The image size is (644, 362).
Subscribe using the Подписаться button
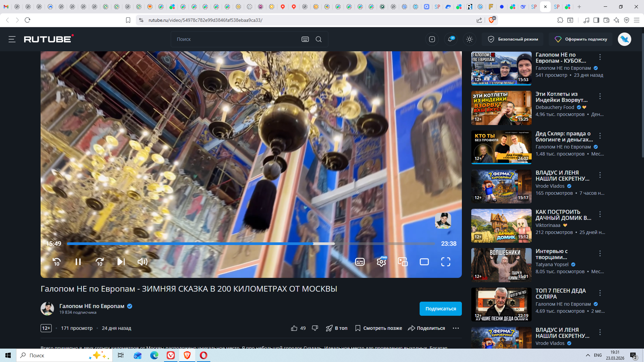tap(440, 309)
